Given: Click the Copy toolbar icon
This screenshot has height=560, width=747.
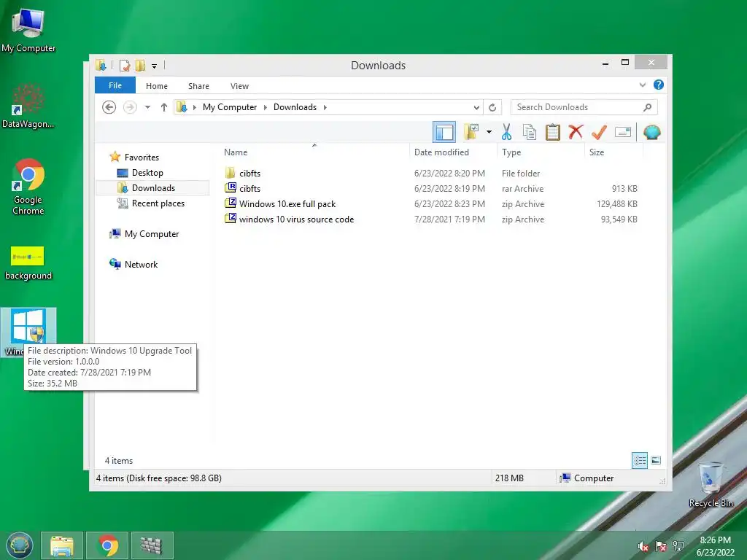Looking at the screenshot, I should (x=530, y=132).
